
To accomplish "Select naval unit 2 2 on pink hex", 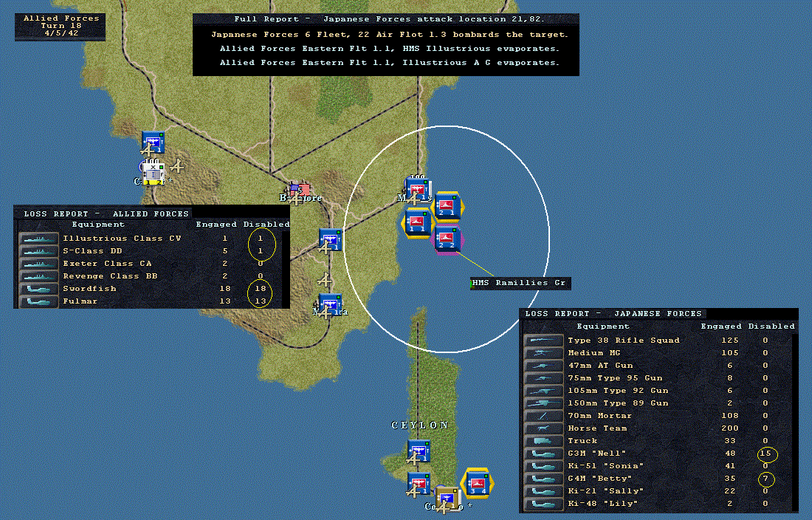I will pyautogui.click(x=447, y=239).
